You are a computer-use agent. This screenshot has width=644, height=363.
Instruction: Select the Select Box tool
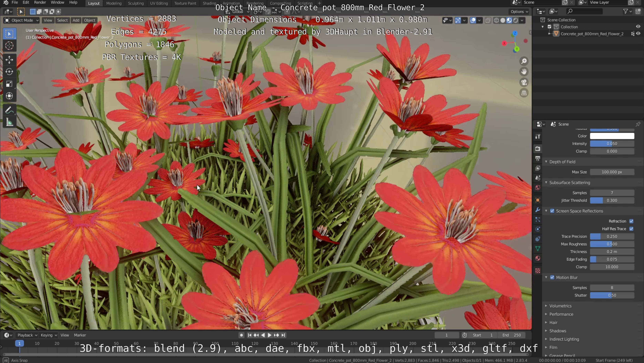click(x=9, y=34)
